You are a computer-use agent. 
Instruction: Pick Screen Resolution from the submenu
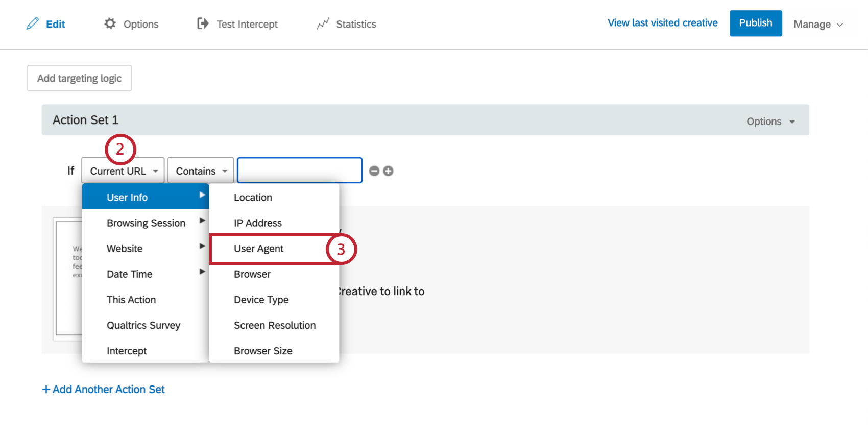pos(275,325)
